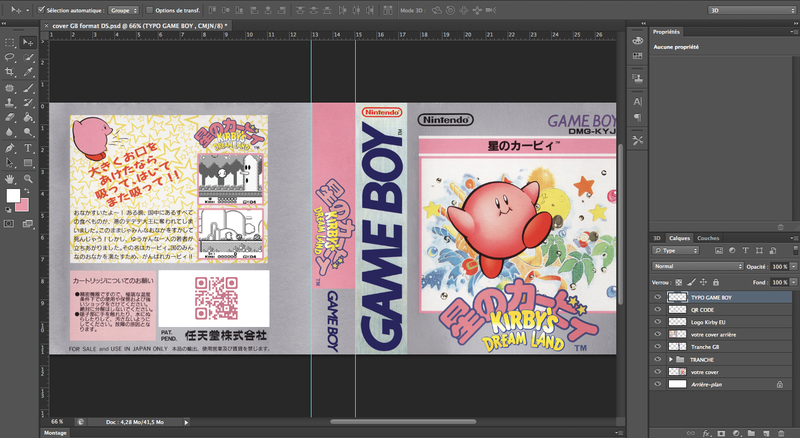This screenshot has height=438, width=800.
Task: Select the Paint Bucket tool
Action: pos(28,117)
